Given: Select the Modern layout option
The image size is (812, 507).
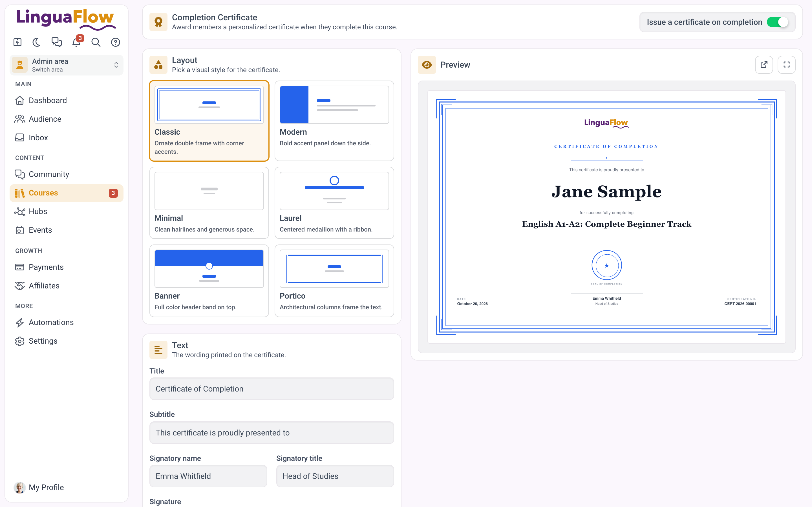Looking at the screenshot, I should click(334, 121).
